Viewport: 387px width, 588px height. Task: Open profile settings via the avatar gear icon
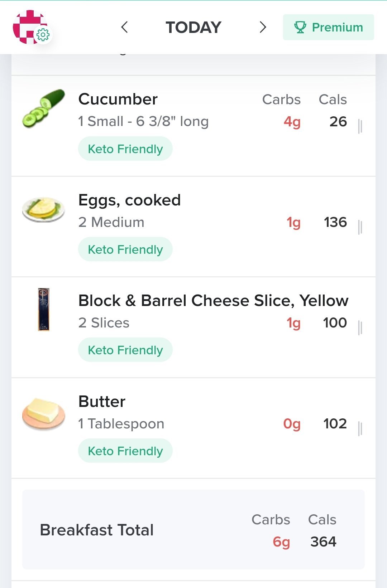43,35
